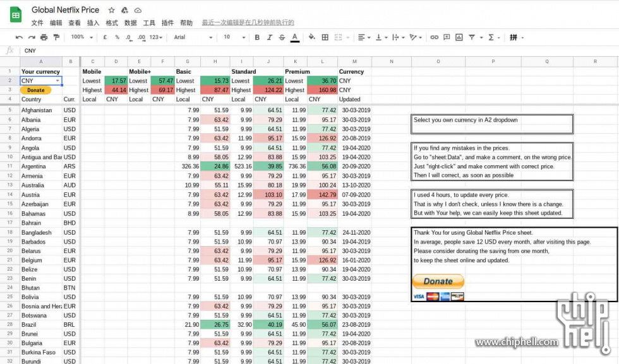
Task: Open the fill color picker
Action: point(312,37)
